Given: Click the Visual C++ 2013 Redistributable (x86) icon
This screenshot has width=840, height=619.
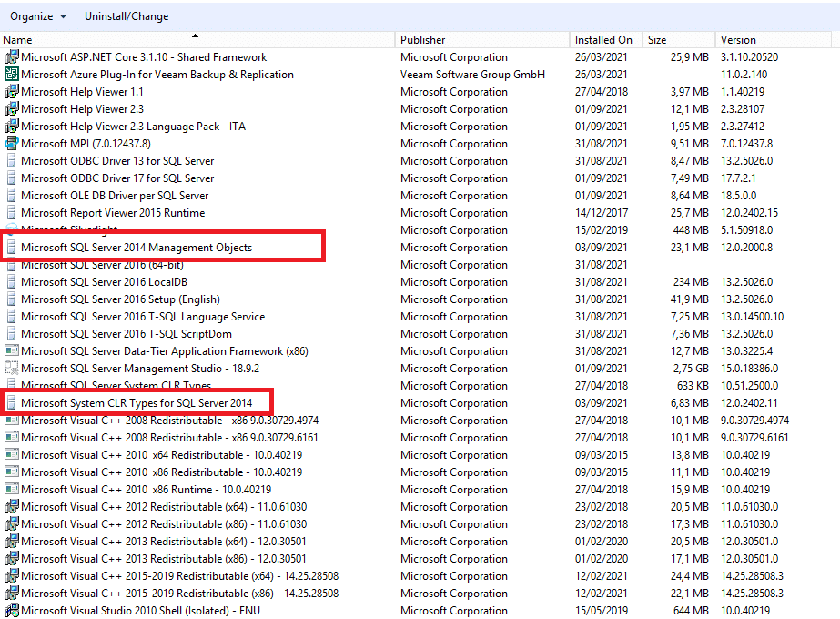Looking at the screenshot, I should pos(11,558).
